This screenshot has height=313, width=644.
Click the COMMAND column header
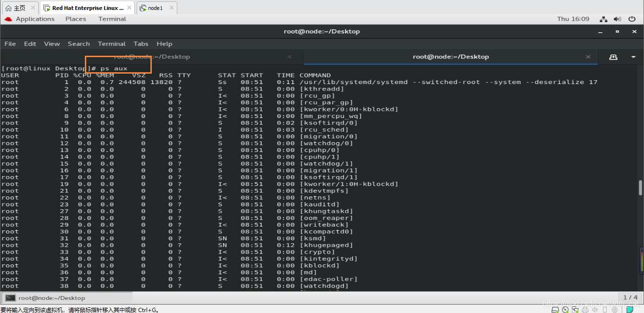(315, 75)
